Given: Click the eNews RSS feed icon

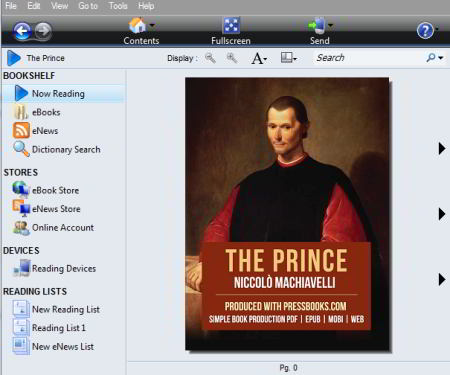Looking at the screenshot, I should point(21,130).
